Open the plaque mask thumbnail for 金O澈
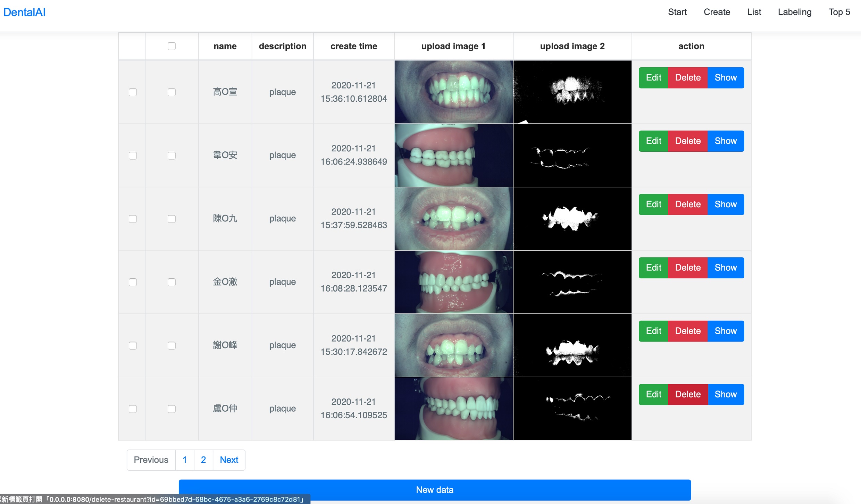Image resolution: width=861 pixels, height=504 pixels. (x=572, y=282)
